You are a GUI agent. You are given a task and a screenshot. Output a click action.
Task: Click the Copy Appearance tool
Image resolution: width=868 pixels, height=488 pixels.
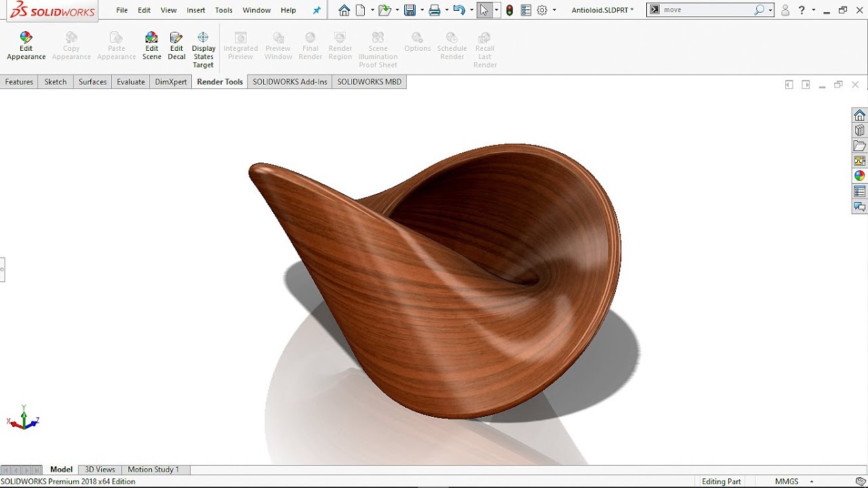pos(71,46)
